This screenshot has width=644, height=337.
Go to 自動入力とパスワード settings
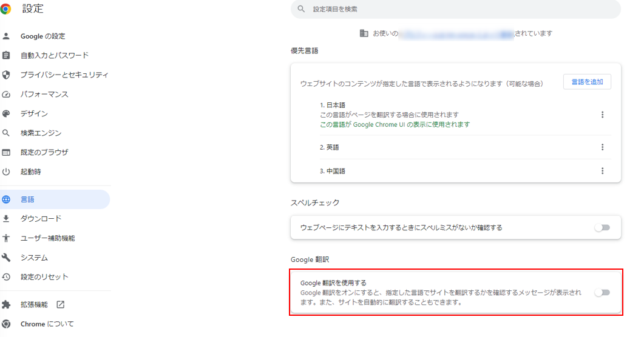click(55, 55)
